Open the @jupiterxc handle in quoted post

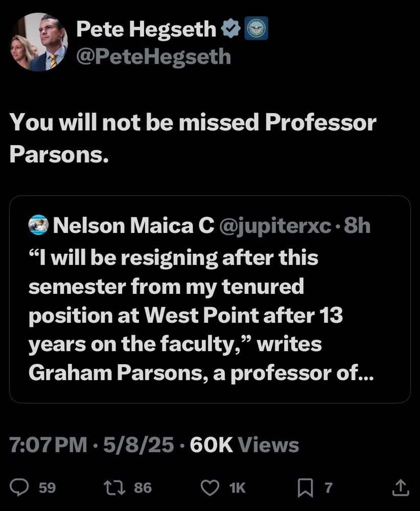275,225
